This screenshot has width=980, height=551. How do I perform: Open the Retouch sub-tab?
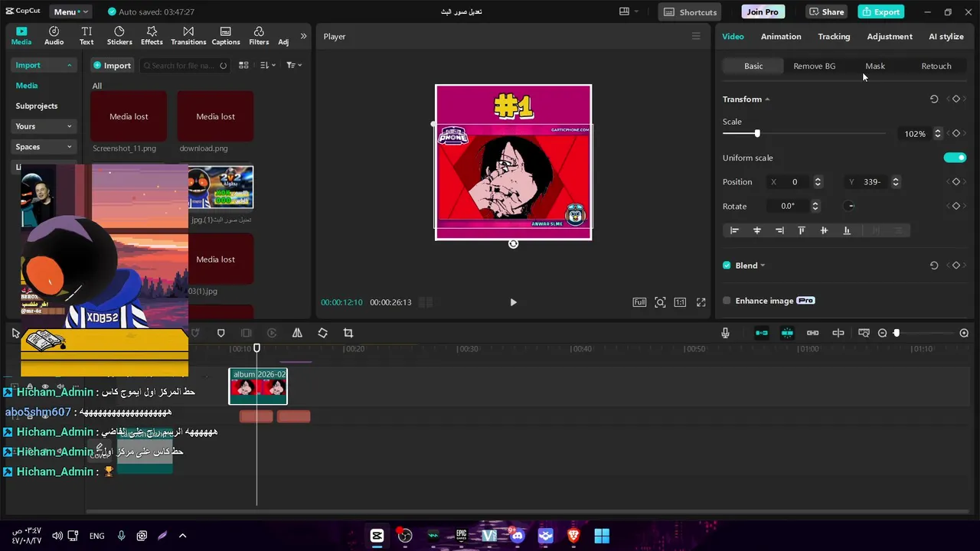(x=936, y=66)
